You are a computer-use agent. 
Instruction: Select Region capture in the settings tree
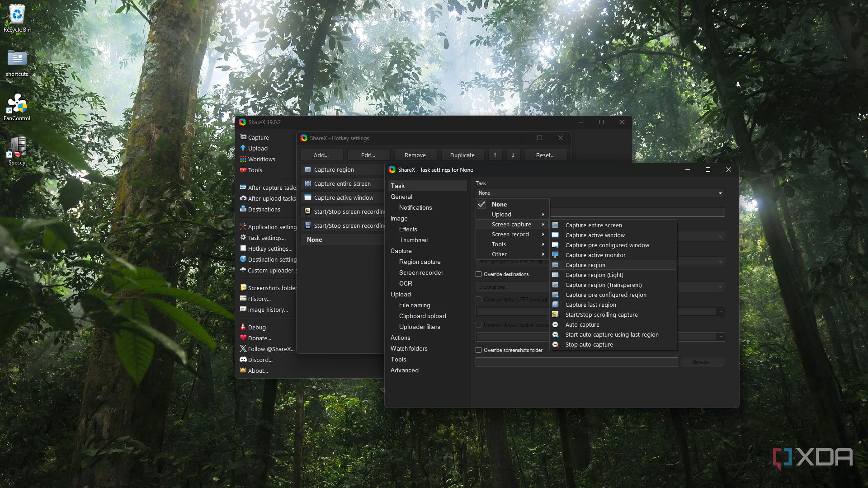(x=420, y=262)
